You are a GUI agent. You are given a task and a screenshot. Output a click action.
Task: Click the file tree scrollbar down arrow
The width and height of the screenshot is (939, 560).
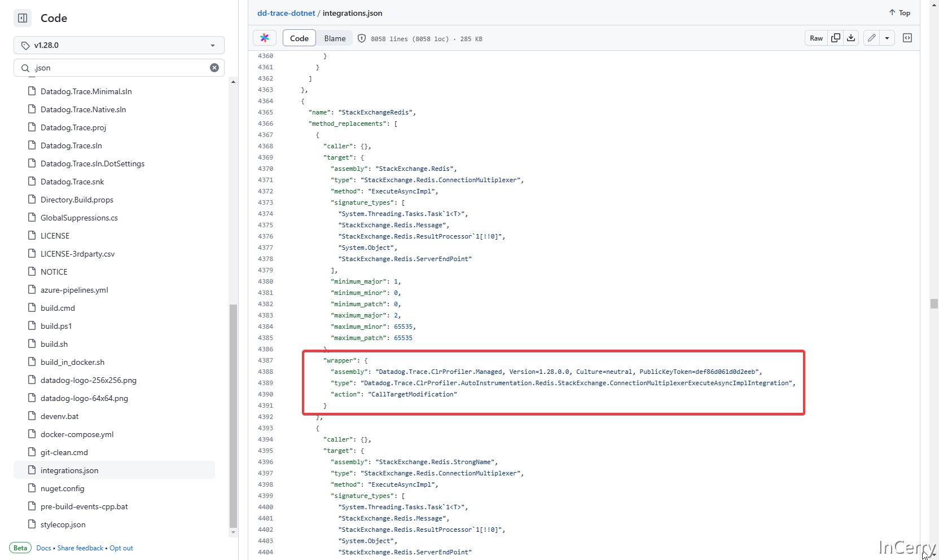pyautogui.click(x=233, y=532)
